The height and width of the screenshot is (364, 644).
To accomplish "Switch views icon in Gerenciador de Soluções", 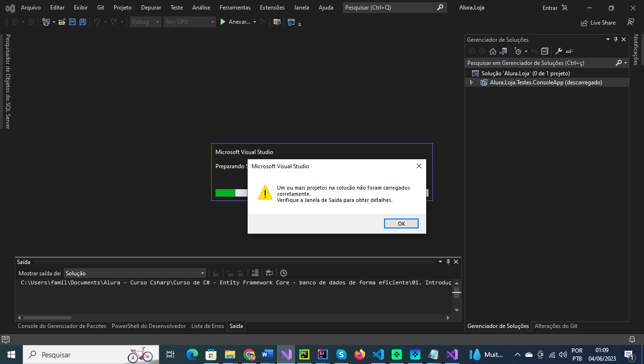I will [x=503, y=51].
